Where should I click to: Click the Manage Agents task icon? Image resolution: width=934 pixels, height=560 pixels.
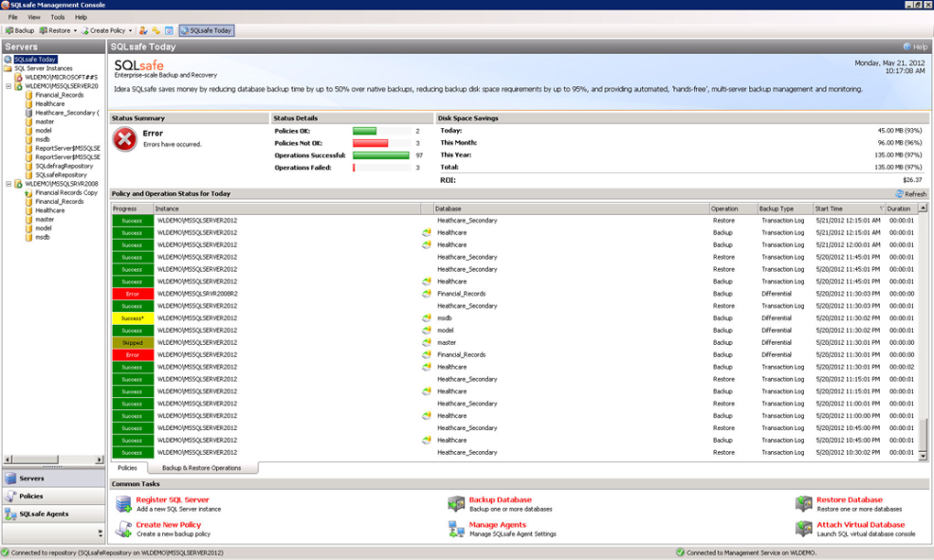[x=456, y=529]
